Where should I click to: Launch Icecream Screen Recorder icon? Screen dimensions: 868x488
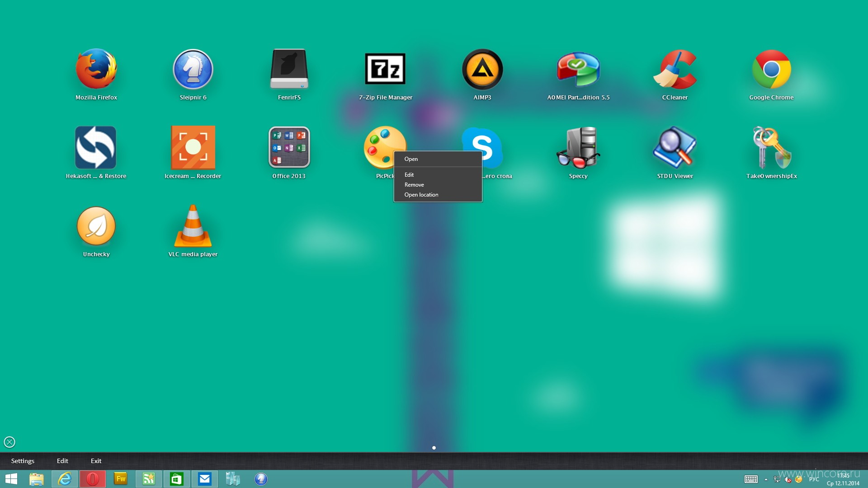(x=193, y=147)
